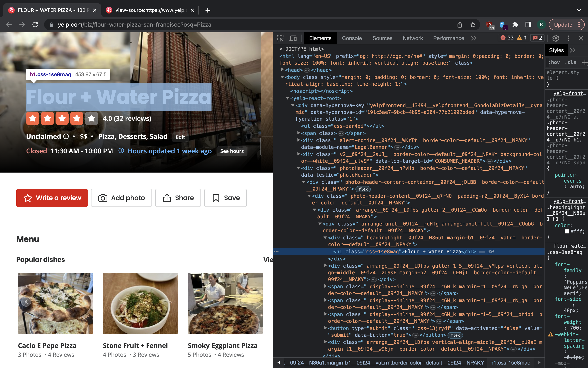Switch to the Elements tab
Viewport: 588px width, 368px height.
[x=320, y=38]
